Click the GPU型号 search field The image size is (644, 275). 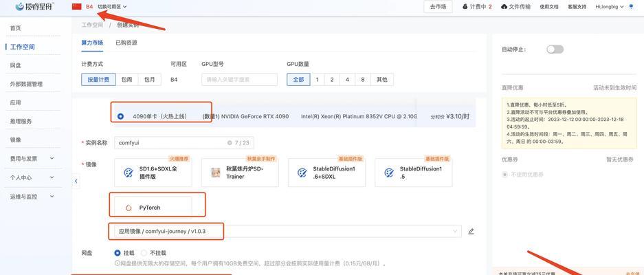coord(239,80)
